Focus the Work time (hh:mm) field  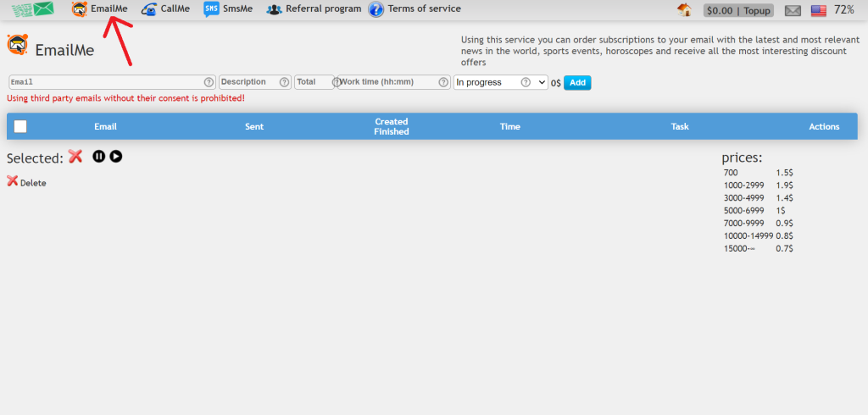point(394,82)
